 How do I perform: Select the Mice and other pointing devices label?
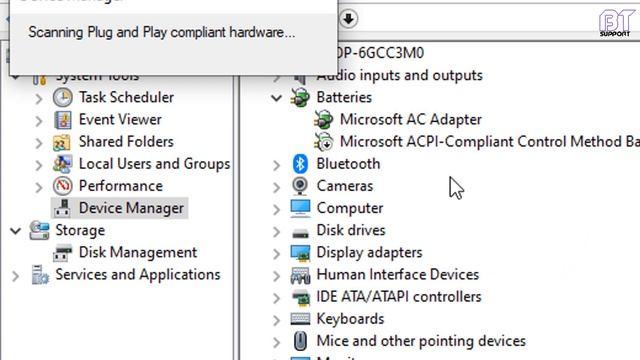[x=421, y=341]
